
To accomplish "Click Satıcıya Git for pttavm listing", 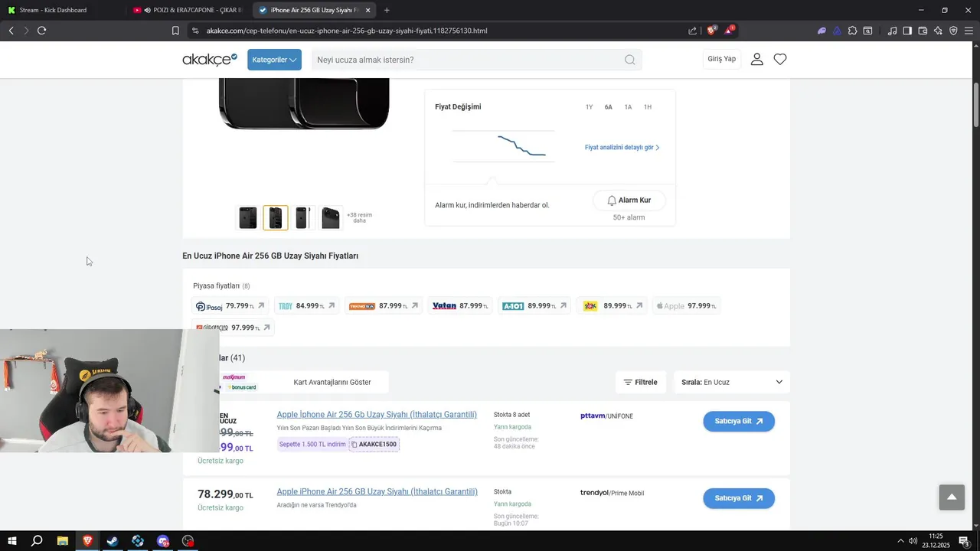I will [x=739, y=422].
